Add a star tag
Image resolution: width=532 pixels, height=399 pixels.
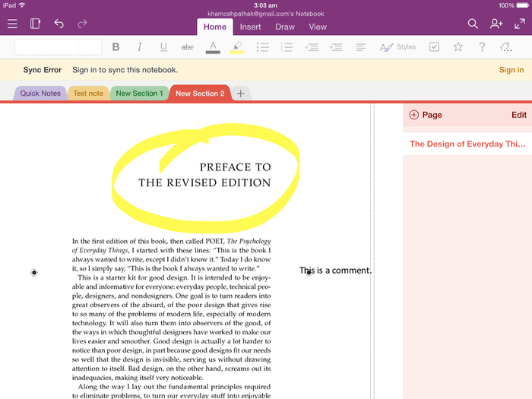[458, 47]
